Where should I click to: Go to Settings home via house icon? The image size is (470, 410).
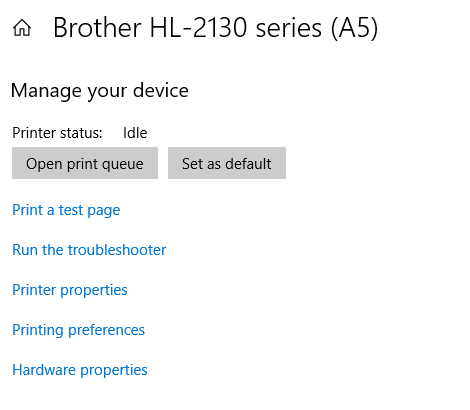click(x=22, y=28)
